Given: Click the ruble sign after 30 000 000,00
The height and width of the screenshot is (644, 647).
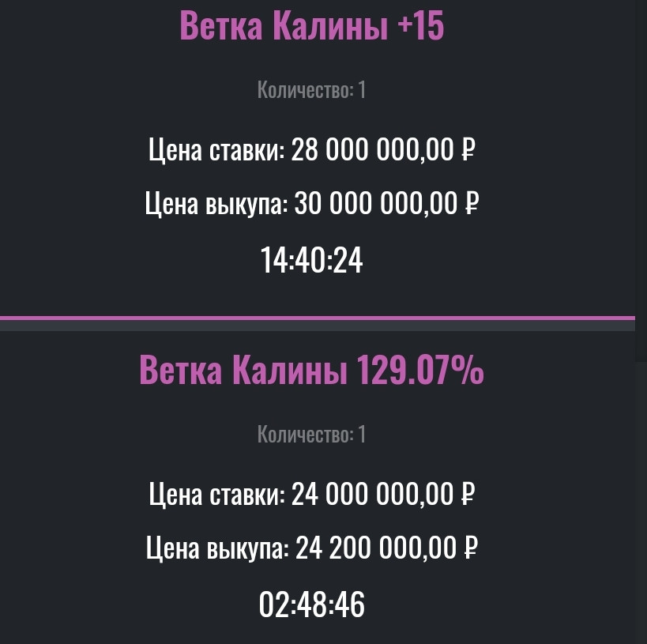Looking at the screenshot, I should coord(472,203).
